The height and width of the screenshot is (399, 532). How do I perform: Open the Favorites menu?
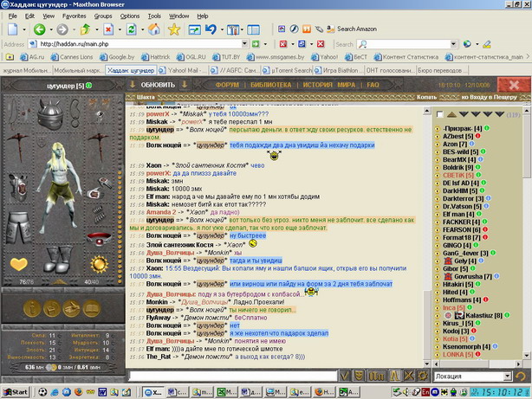point(74,16)
